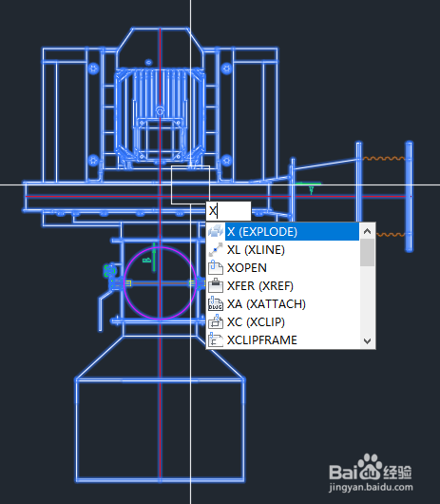This screenshot has height=504, width=440.
Task: Click the suggestion list scrollbar thumb
Action: pyautogui.click(x=367, y=253)
